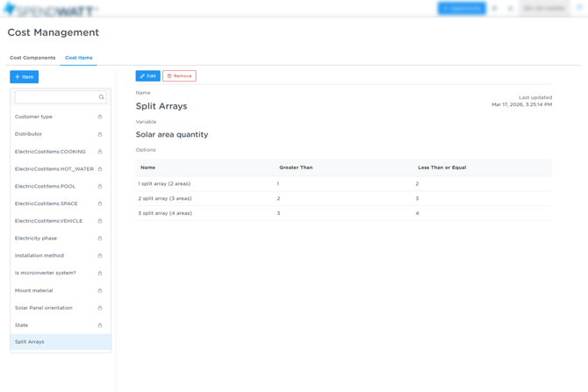Click the SpendWatt logo
The image size is (588, 392).
point(49,10)
